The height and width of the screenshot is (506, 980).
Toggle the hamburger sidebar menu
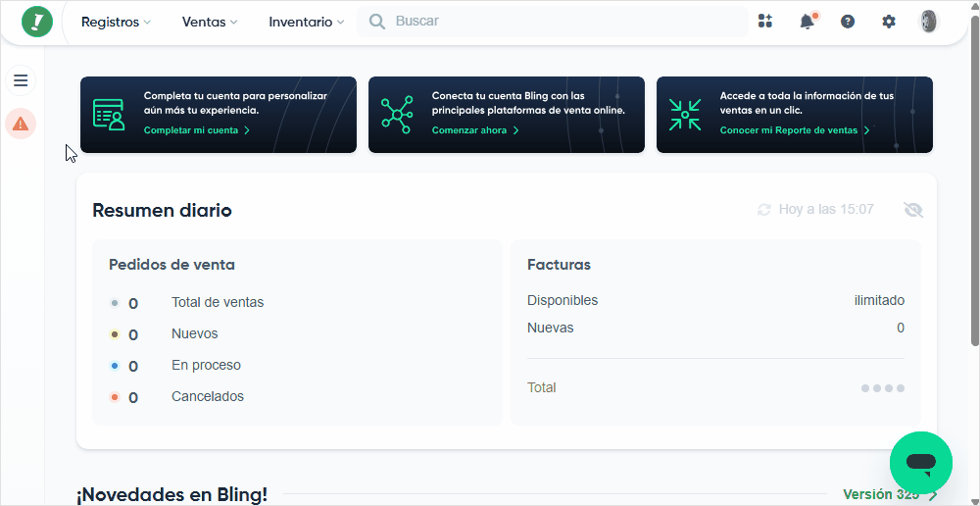click(21, 80)
